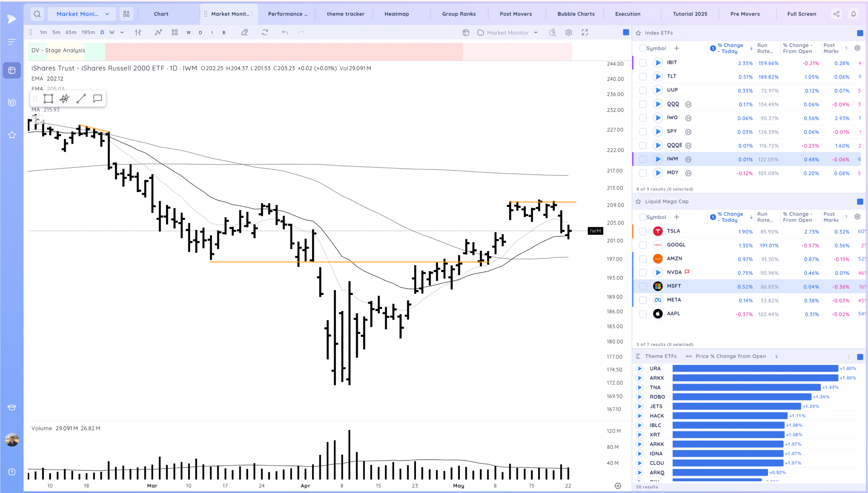Check the TLT row checkbox
This screenshot has width=868, height=493.
click(x=643, y=77)
